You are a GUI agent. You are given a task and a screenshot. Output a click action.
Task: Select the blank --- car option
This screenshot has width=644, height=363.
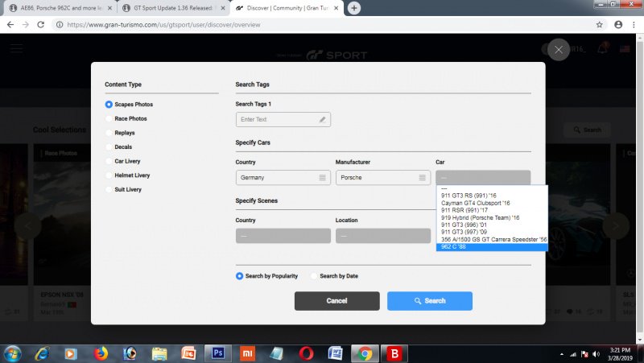click(492, 189)
